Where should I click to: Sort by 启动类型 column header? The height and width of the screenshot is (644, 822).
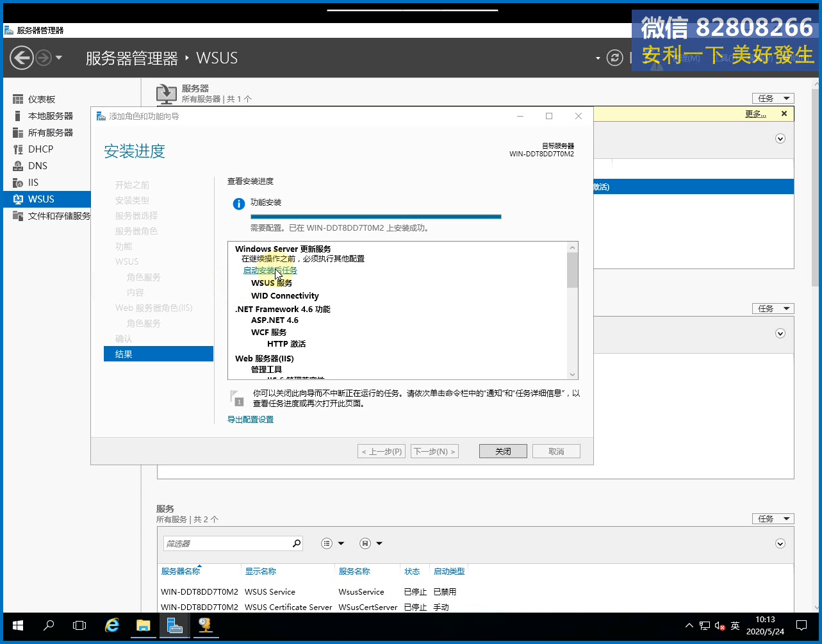(x=449, y=571)
